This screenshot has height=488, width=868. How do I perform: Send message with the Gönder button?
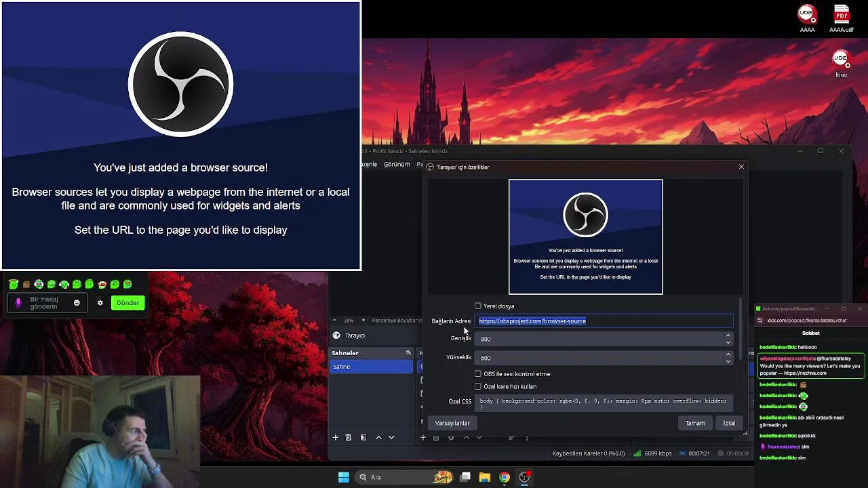click(x=127, y=303)
